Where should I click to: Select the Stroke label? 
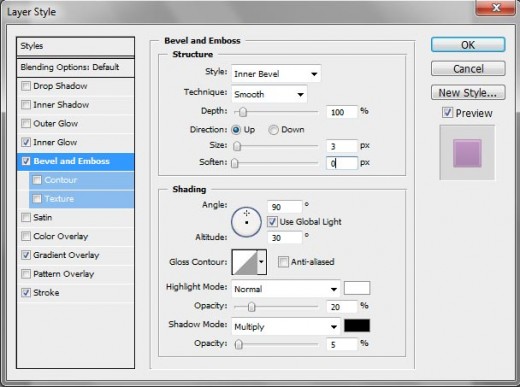(46, 293)
